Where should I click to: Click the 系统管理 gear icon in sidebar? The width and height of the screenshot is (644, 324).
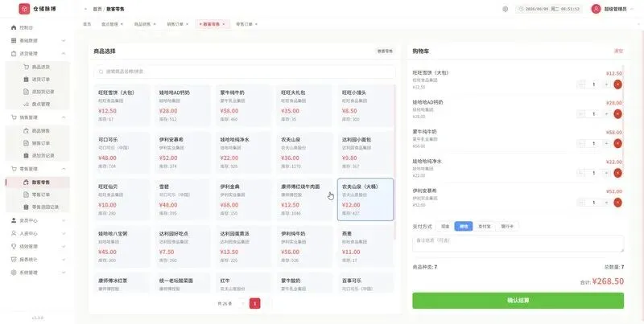coord(14,273)
